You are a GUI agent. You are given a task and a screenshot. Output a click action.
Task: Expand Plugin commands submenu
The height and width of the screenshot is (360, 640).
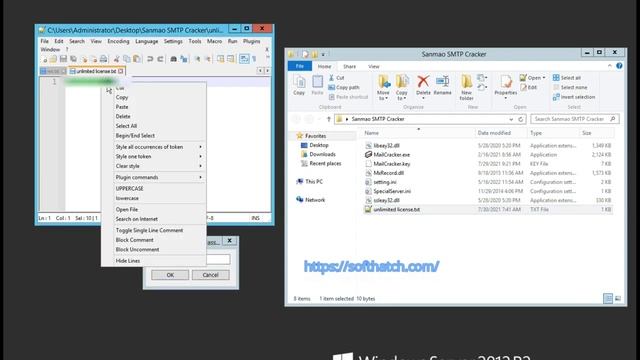200,177
